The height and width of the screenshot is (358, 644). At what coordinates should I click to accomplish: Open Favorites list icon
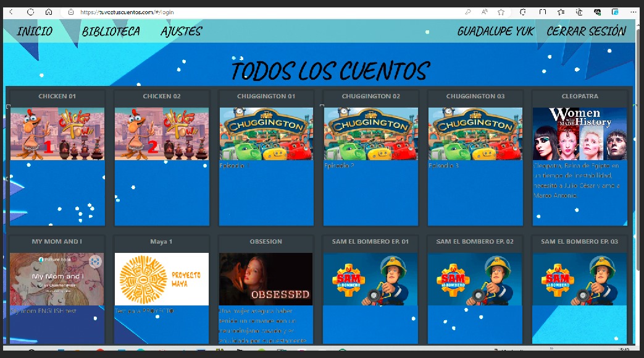(x=561, y=12)
